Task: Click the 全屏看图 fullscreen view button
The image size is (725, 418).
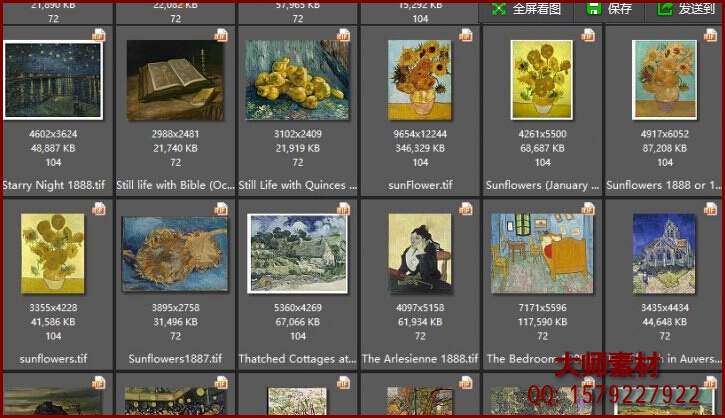Action: (x=526, y=9)
